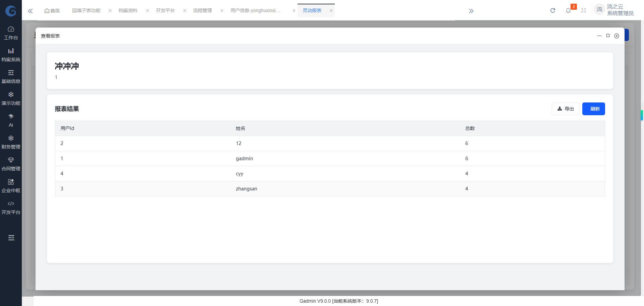Click the page refresh icon in header
Viewport: 644px width, 306px height.
point(553,11)
